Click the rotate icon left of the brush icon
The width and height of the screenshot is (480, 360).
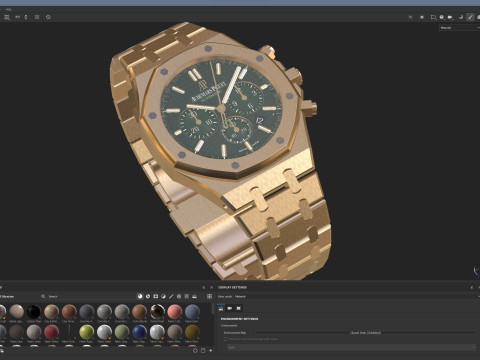[x=461, y=17]
